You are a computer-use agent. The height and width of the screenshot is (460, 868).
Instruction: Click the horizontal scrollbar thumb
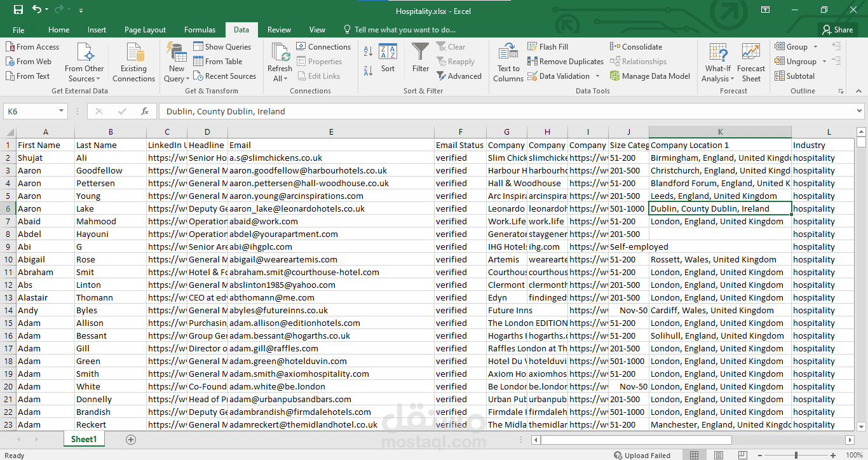[636, 440]
